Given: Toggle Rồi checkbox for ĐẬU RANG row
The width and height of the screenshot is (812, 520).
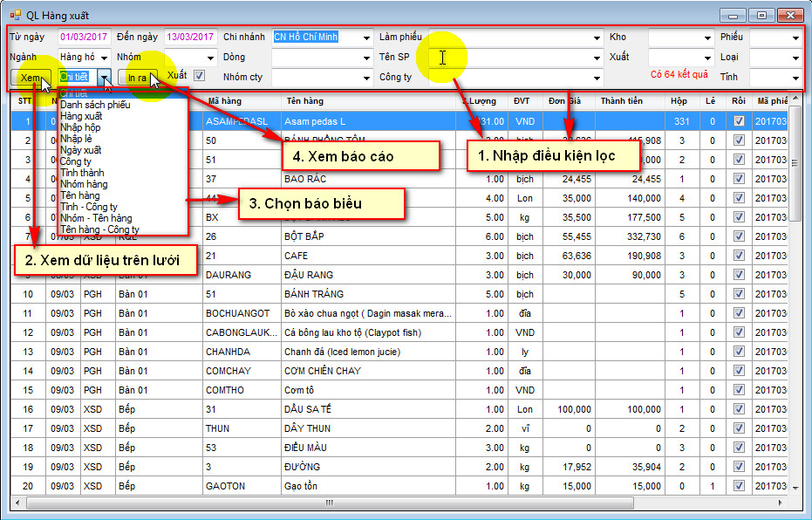Looking at the screenshot, I should tap(739, 275).
